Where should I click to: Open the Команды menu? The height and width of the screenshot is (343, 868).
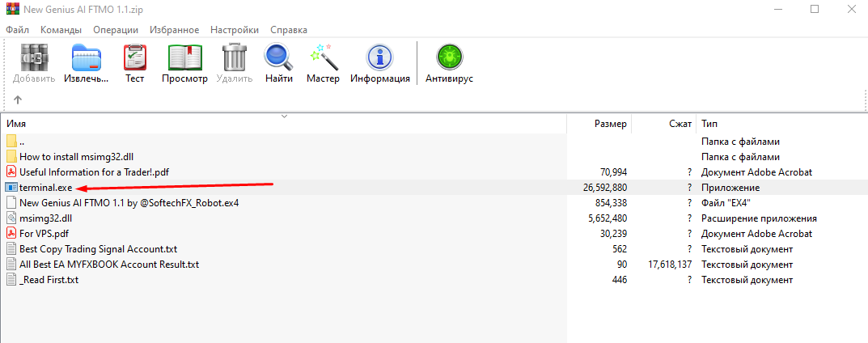coord(61,30)
